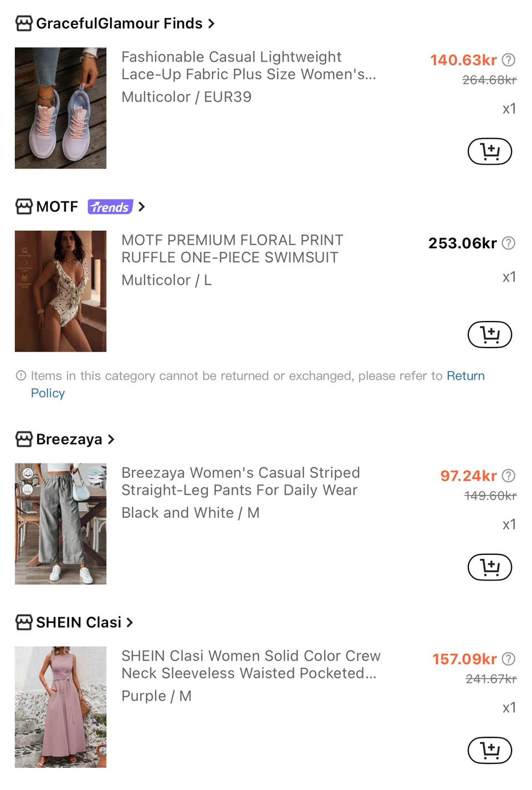Add SHEIN Clasi purple jumpsuit to cart
This screenshot has height=790, width=532.
[x=490, y=750]
